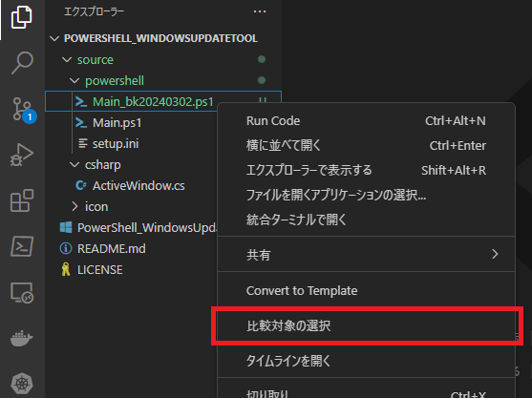Screen dimensions: 532x398
Task: Open the setup.ini file
Action: 116,144
